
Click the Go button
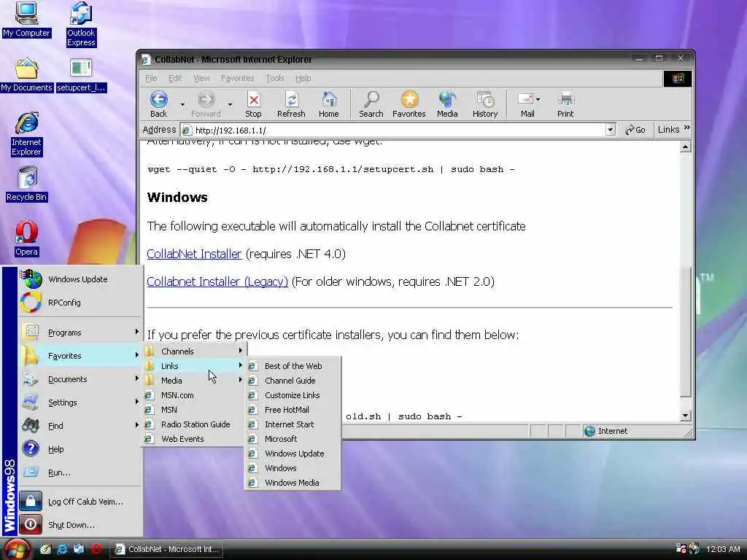pos(635,130)
